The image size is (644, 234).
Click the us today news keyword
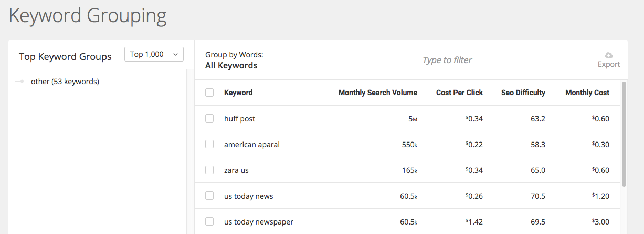249,196
